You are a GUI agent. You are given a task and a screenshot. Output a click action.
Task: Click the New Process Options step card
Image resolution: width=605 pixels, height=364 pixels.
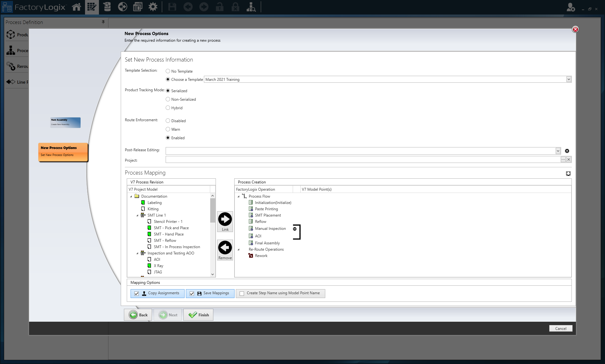(x=63, y=152)
